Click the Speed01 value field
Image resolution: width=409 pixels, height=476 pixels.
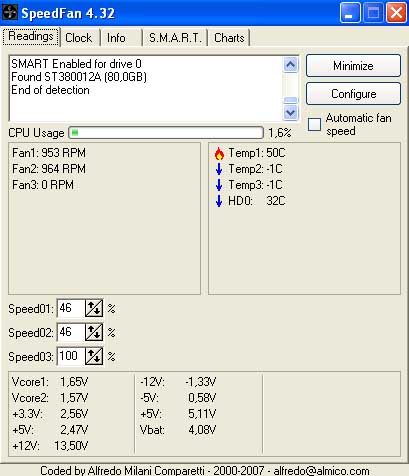coord(71,308)
